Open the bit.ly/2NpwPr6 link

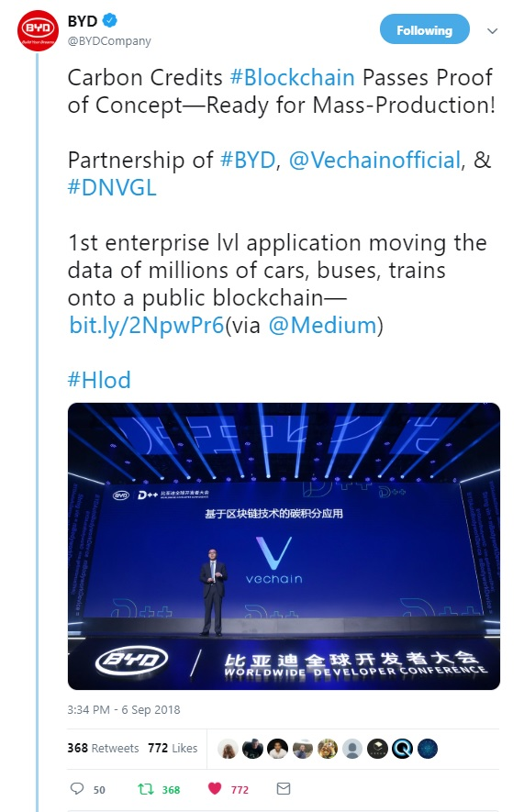click(147, 325)
